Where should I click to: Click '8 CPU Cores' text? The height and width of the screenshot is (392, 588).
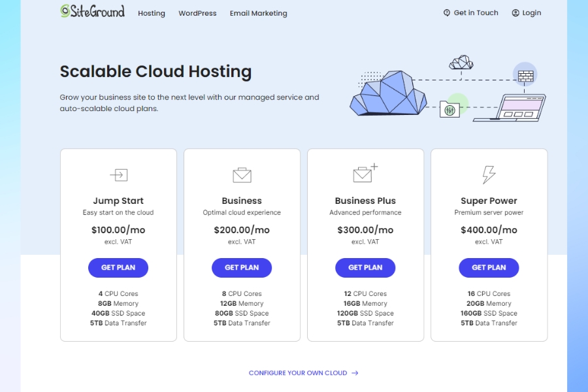242,294
